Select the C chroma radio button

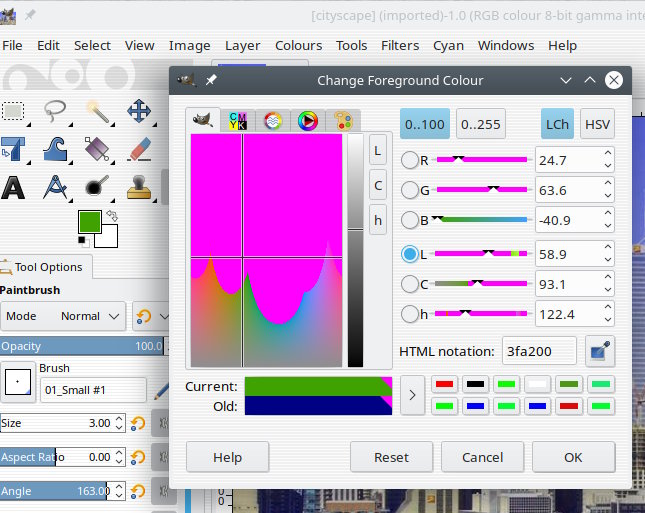[410, 284]
